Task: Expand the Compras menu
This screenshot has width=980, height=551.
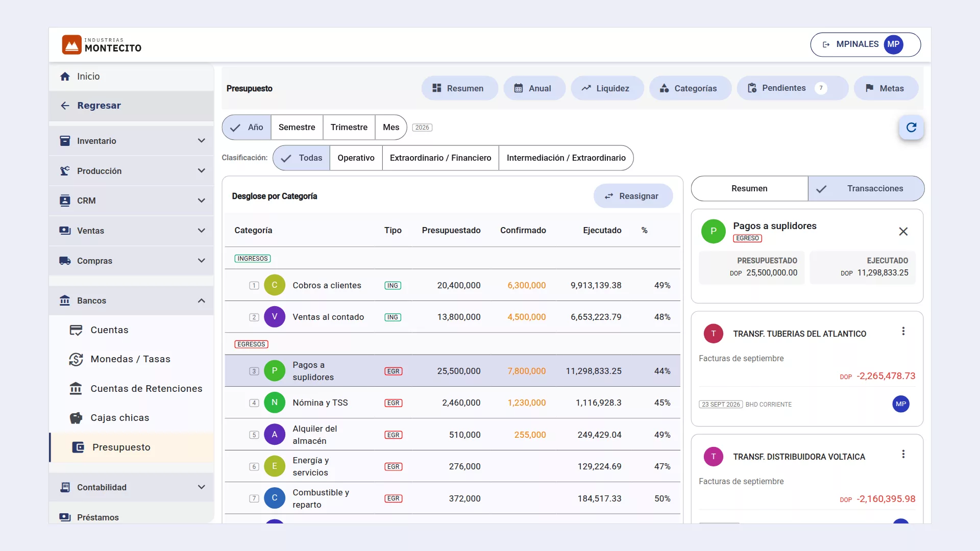Action: pyautogui.click(x=131, y=261)
